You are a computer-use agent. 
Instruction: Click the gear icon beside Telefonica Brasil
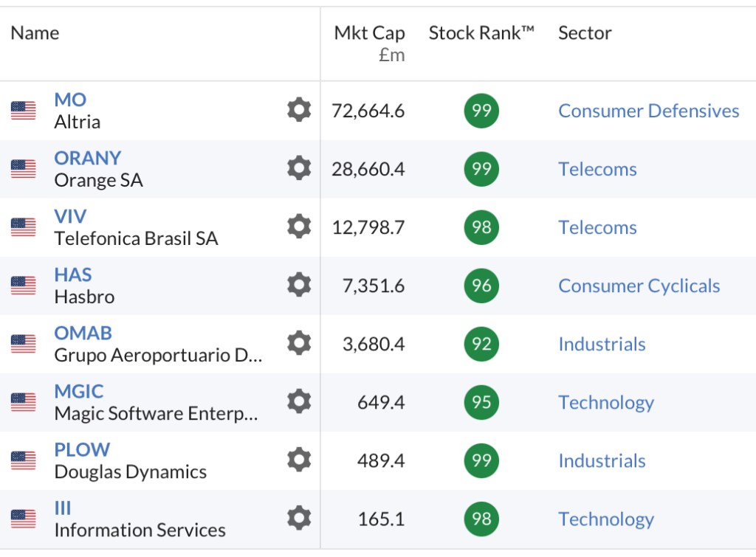(x=298, y=227)
